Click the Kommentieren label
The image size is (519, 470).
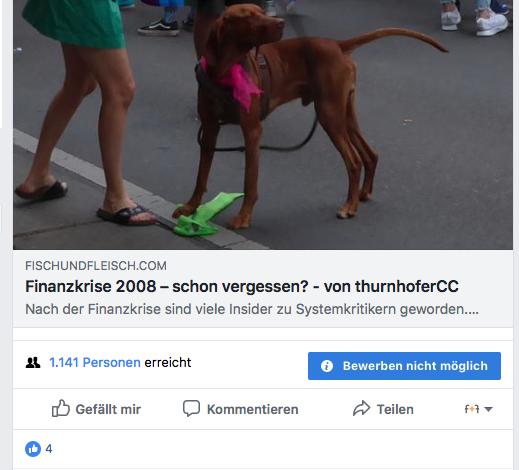pyautogui.click(x=253, y=409)
